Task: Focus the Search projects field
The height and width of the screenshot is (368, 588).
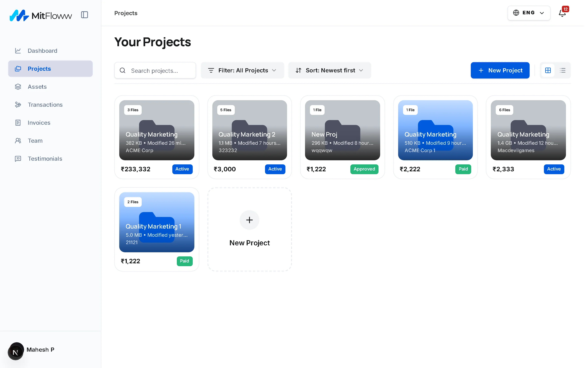Action: [x=155, y=70]
